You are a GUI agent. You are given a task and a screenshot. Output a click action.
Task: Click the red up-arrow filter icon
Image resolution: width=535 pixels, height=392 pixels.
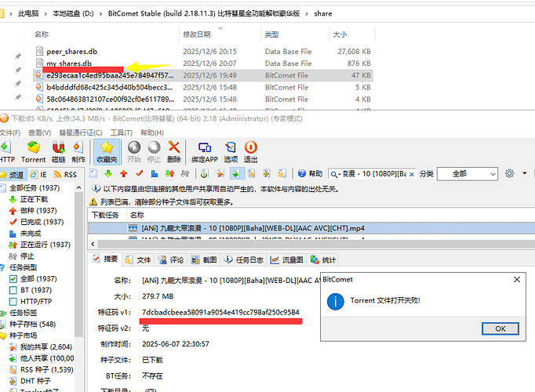click(x=123, y=174)
